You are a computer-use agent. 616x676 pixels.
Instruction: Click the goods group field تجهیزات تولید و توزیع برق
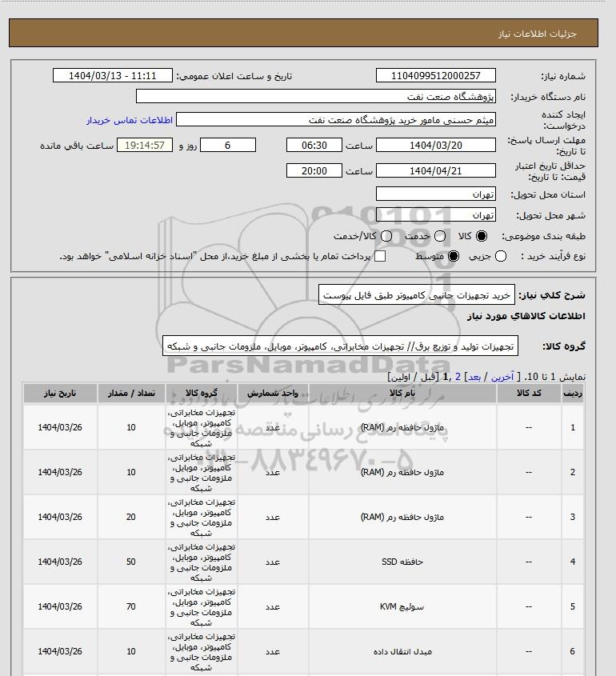pos(340,346)
